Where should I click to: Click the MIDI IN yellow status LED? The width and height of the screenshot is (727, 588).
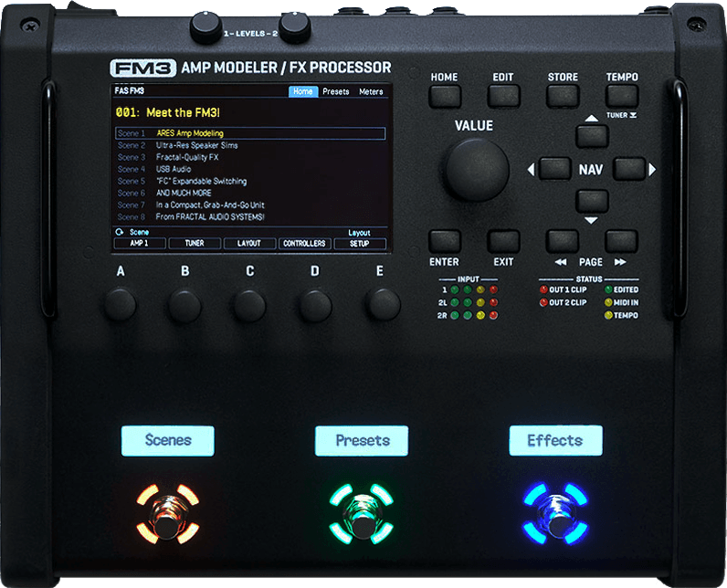[609, 302]
